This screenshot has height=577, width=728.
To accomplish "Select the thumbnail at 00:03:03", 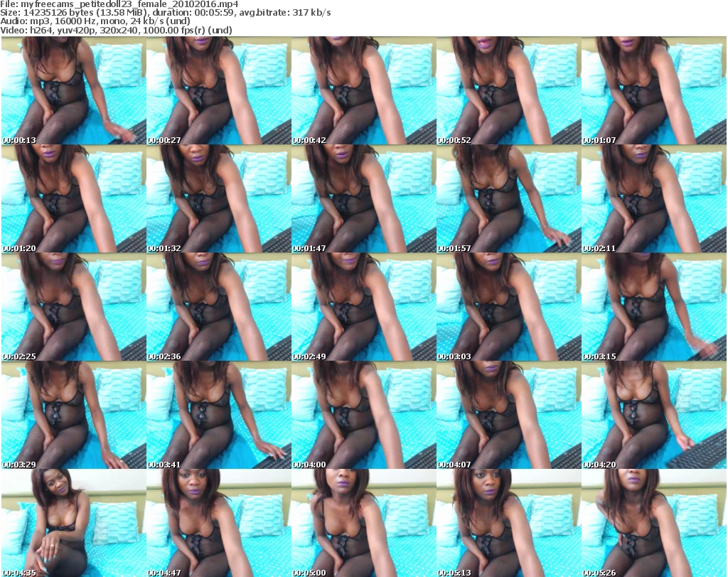I will tap(509, 307).
